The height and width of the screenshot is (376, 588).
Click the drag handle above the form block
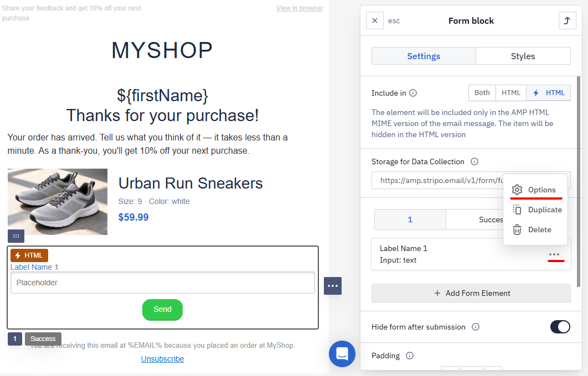point(16,236)
